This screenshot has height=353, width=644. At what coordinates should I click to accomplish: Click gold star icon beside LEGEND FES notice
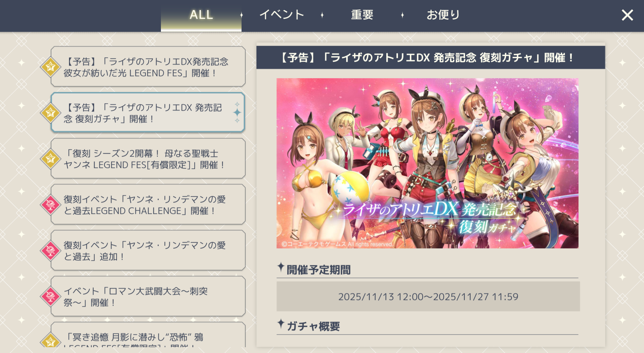(x=51, y=67)
